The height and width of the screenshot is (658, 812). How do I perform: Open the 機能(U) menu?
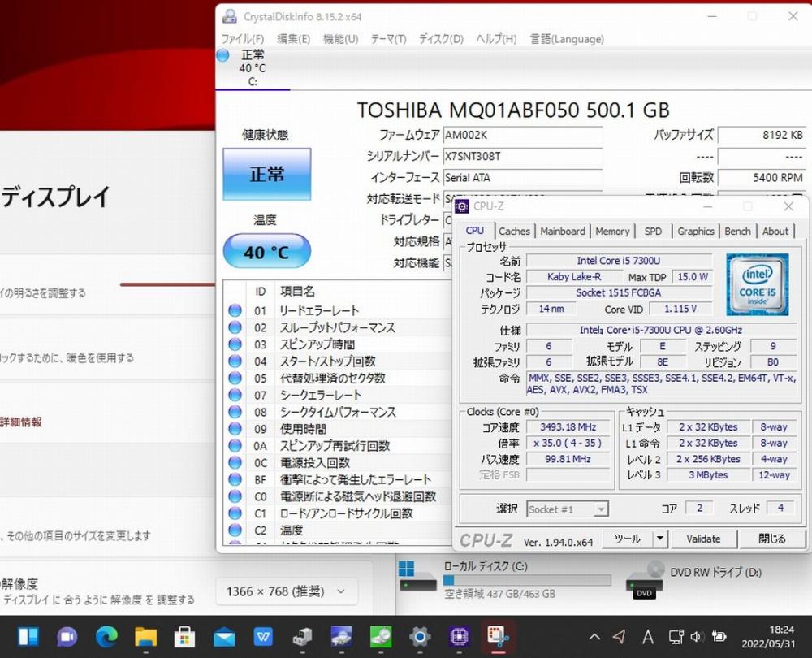[340, 39]
